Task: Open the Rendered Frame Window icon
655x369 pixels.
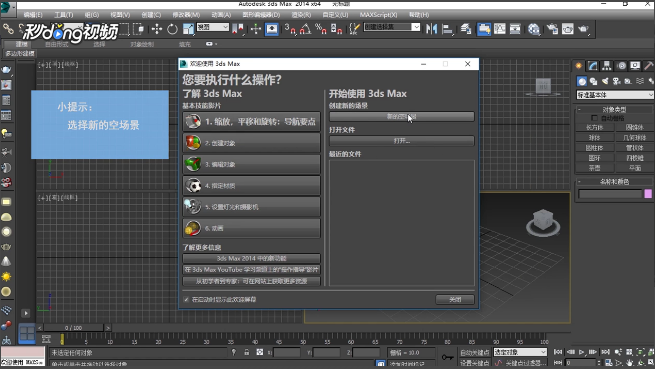Action: [568, 29]
